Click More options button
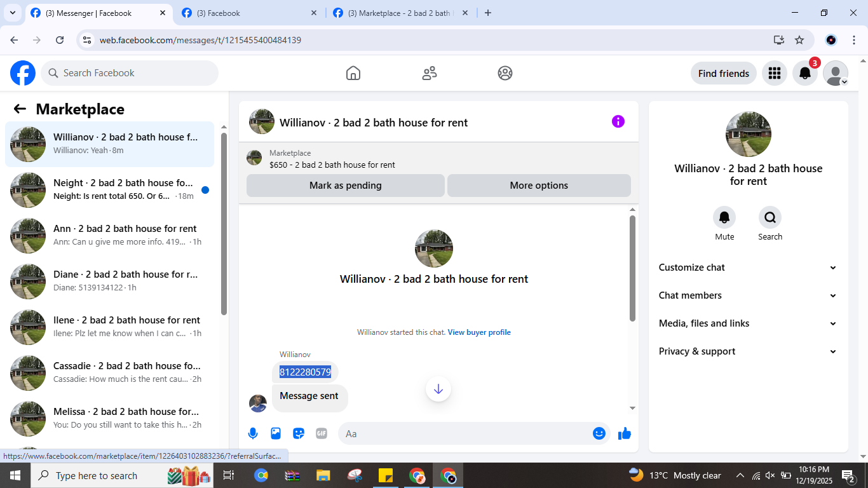Viewport: 868px width, 488px height. (x=539, y=186)
